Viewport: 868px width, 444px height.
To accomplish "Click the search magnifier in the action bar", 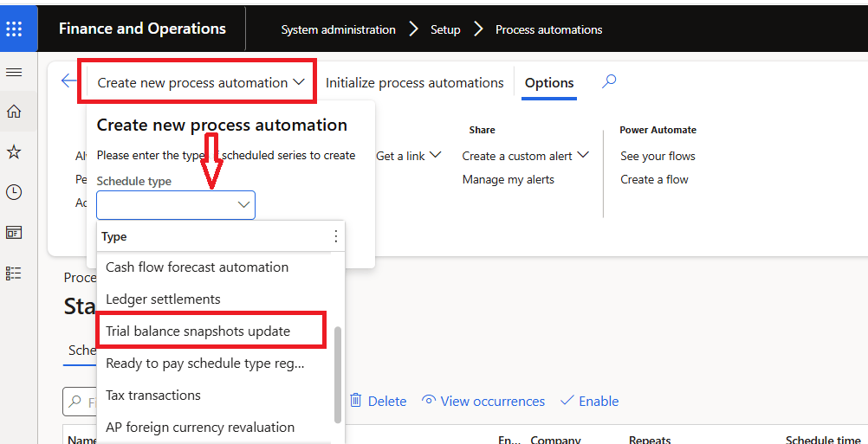I will click(609, 82).
